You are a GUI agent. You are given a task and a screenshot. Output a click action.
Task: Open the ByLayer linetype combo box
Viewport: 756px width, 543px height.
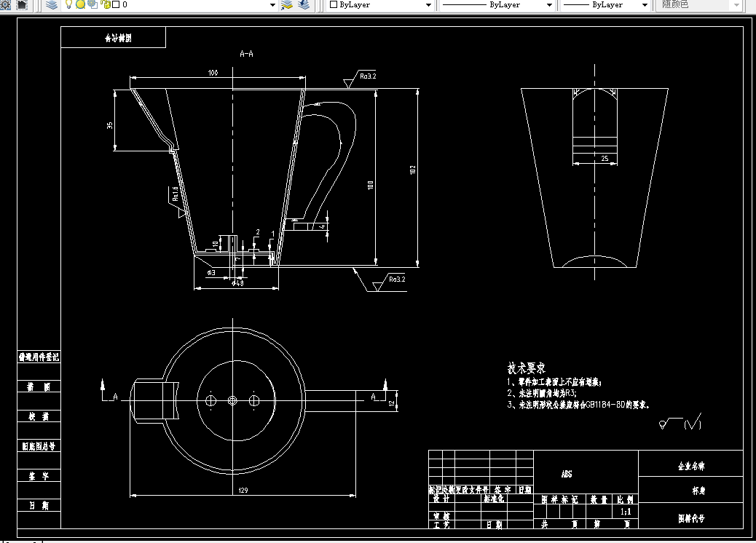[497, 4]
